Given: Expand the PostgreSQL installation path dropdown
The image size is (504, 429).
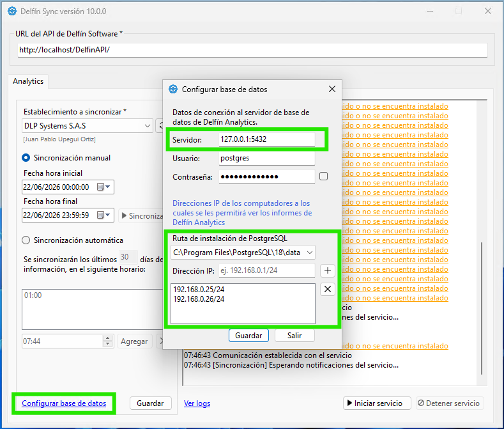Looking at the screenshot, I should tap(310, 253).
